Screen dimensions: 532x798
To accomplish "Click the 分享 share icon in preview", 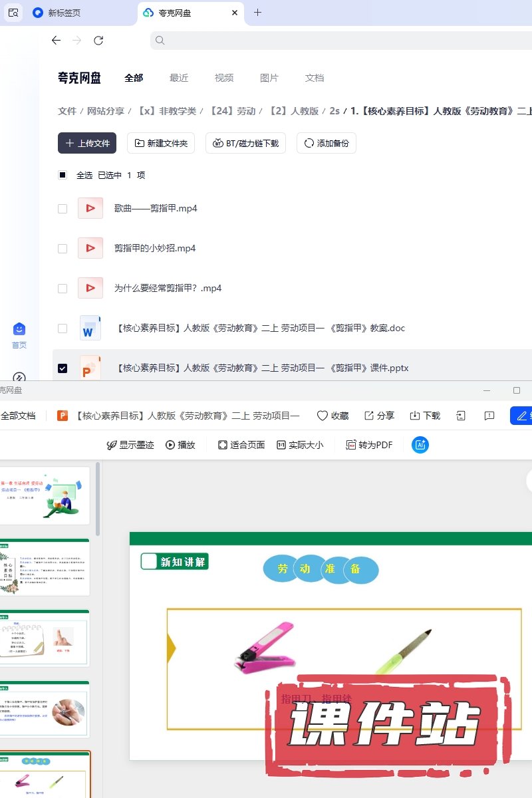I will click(x=369, y=416).
